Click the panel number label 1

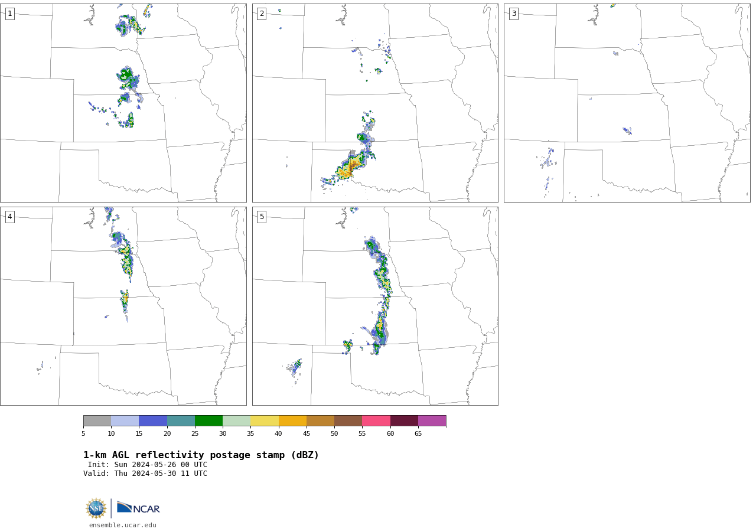click(x=9, y=14)
